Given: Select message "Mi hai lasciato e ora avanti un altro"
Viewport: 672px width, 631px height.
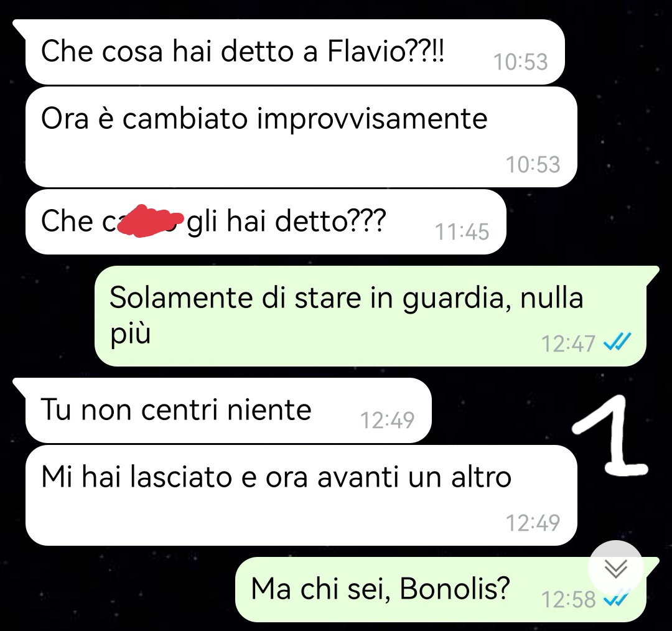Looking at the screenshot, I should (x=301, y=495).
